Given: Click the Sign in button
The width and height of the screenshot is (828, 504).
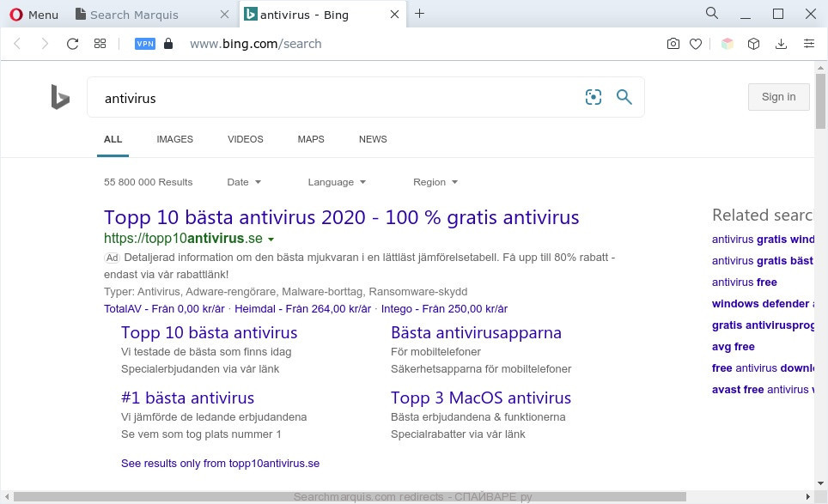Looking at the screenshot, I should 778,96.
